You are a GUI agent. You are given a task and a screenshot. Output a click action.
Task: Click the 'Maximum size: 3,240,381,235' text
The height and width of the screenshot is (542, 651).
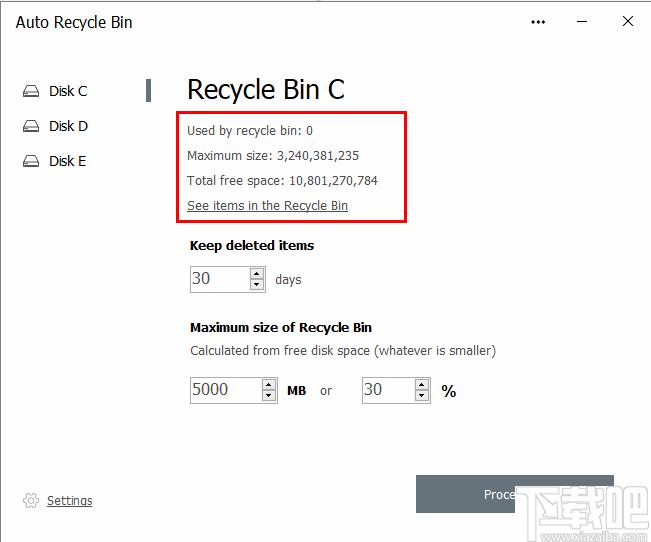tap(273, 155)
